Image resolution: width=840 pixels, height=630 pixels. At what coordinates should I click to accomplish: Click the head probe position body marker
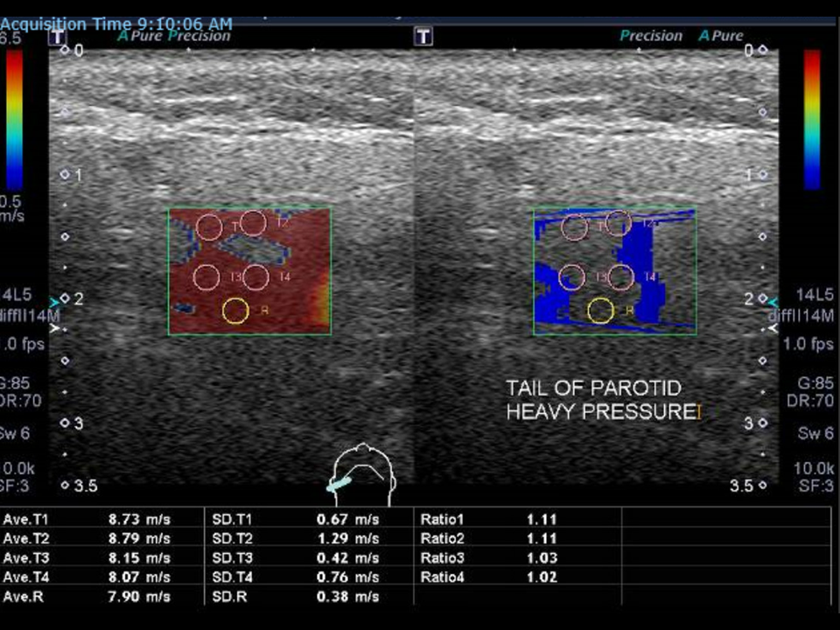click(x=362, y=474)
